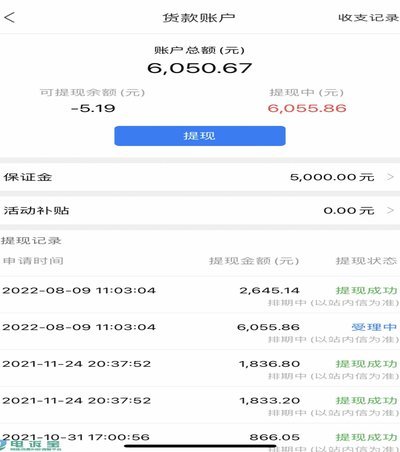Tap the 货款账户 page title

point(199,17)
